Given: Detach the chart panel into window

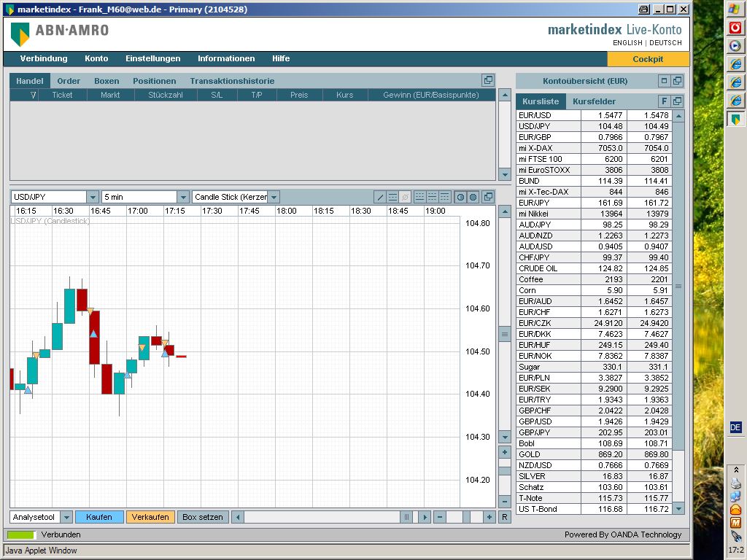Looking at the screenshot, I should (488, 197).
